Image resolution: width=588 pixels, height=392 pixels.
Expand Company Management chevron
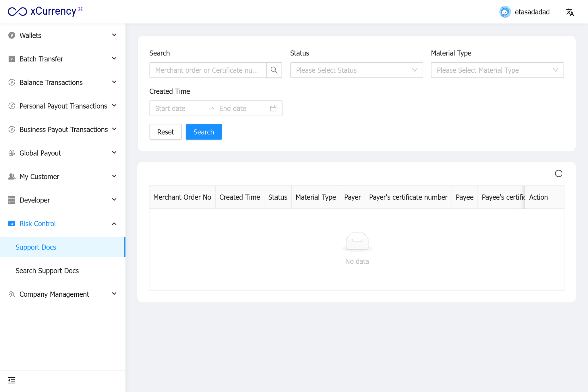point(114,294)
